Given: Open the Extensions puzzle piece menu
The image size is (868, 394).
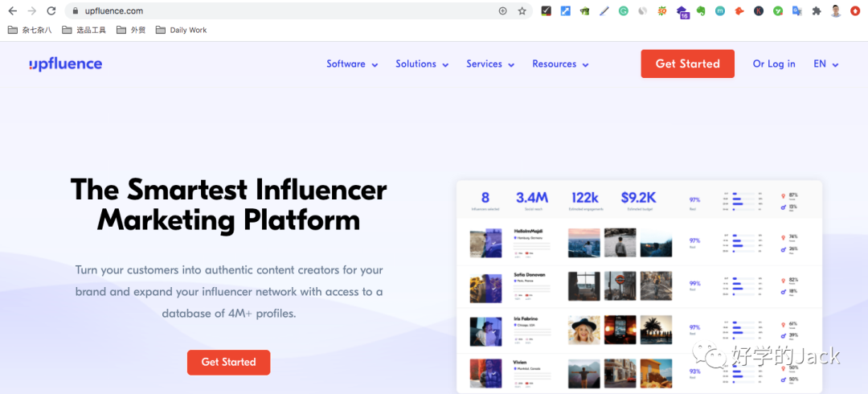Looking at the screenshot, I should (817, 11).
